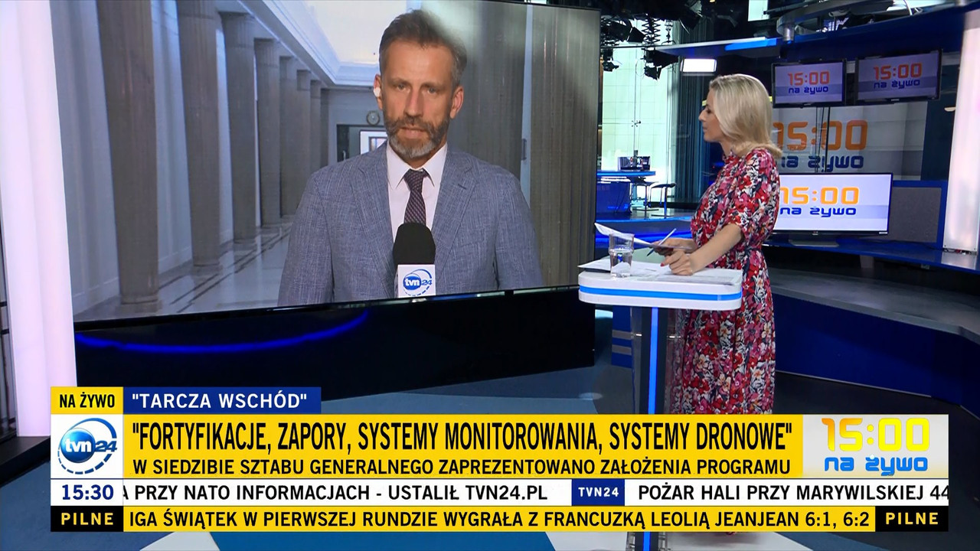Click ticker text "POŻAR HALI PRZY MARYWILSKIEJ"
The image size is (980, 551).
coord(782,492)
